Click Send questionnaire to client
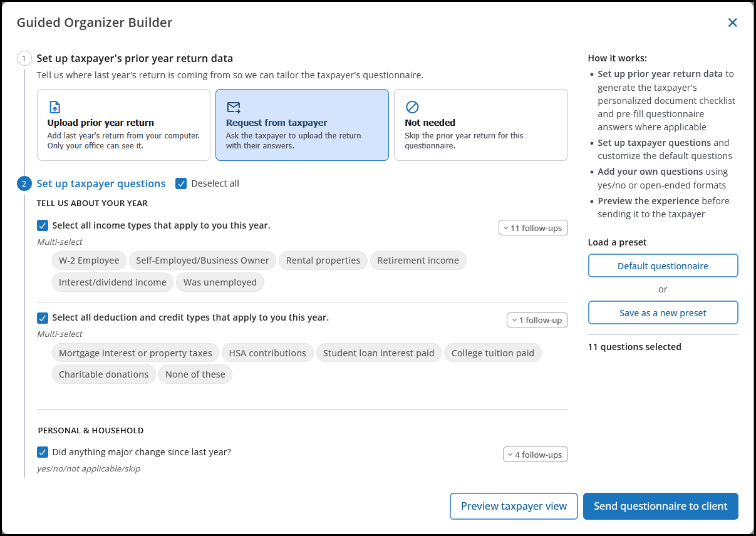This screenshot has height=536, width=756. pyautogui.click(x=660, y=506)
